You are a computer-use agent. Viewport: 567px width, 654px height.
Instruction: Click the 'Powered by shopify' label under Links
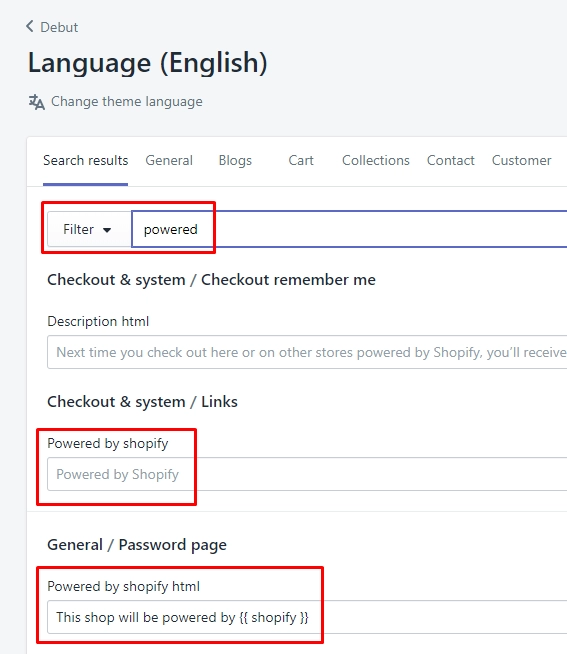coord(108,443)
